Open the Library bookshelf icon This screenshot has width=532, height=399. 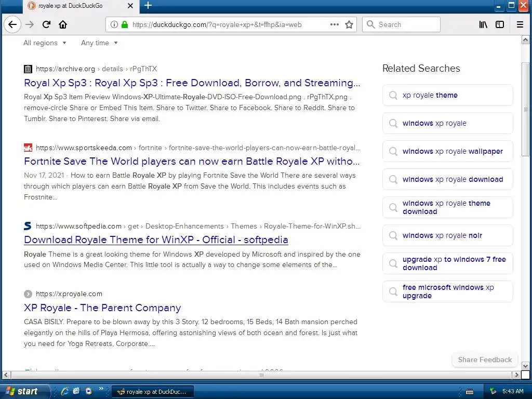[x=483, y=24]
